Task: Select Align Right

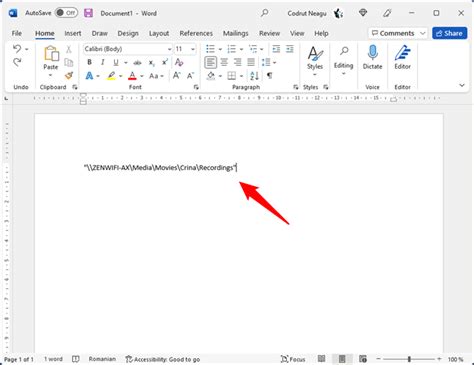Action: click(238, 62)
